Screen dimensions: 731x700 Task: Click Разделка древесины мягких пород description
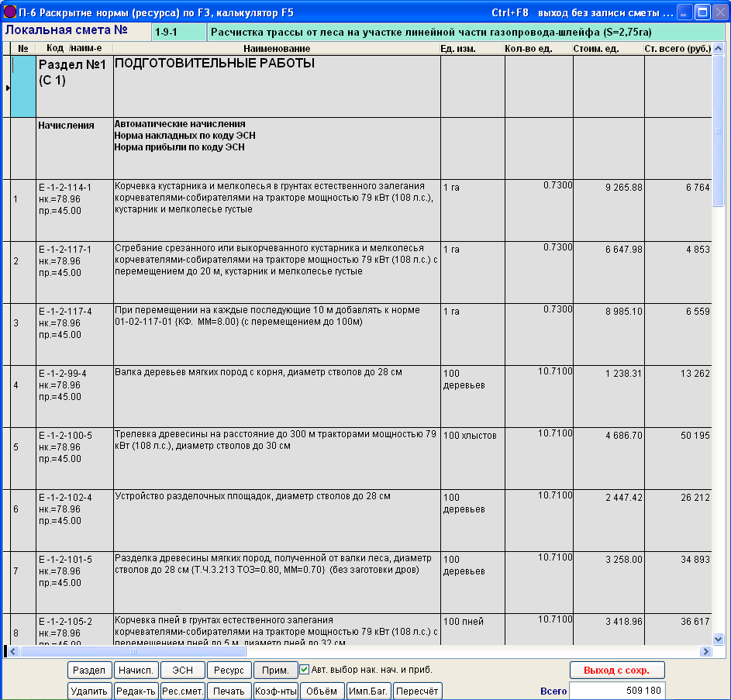pyautogui.click(x=277, y=582)
